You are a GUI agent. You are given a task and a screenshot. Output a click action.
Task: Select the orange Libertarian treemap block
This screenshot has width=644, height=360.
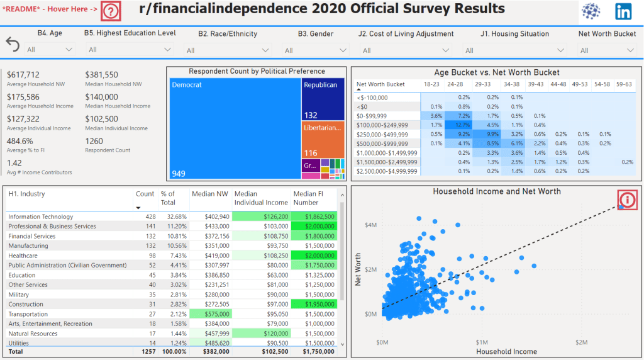pyautogui.click(x=323, y=139)
